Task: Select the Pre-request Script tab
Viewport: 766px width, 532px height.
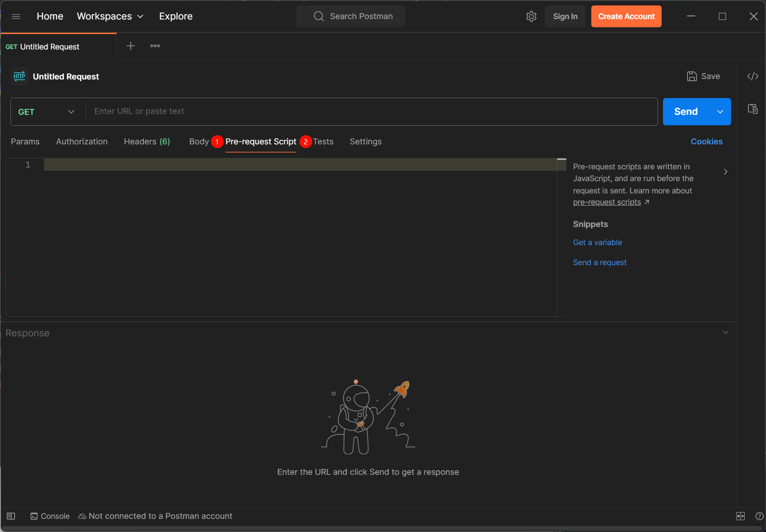Action: pos(261,142)
